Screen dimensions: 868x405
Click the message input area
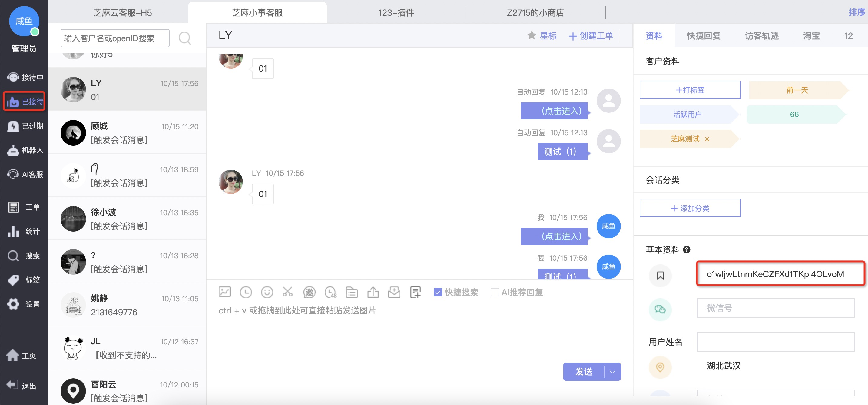(x=419, y=330)
